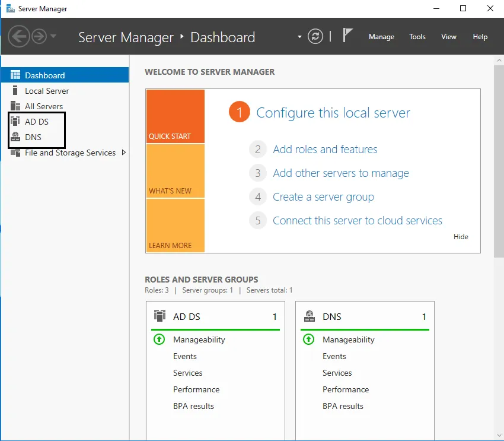This screenshot has width=504, height=441.
Task: Click Connect this server to cloud services
Action: (x=358, y=221)
